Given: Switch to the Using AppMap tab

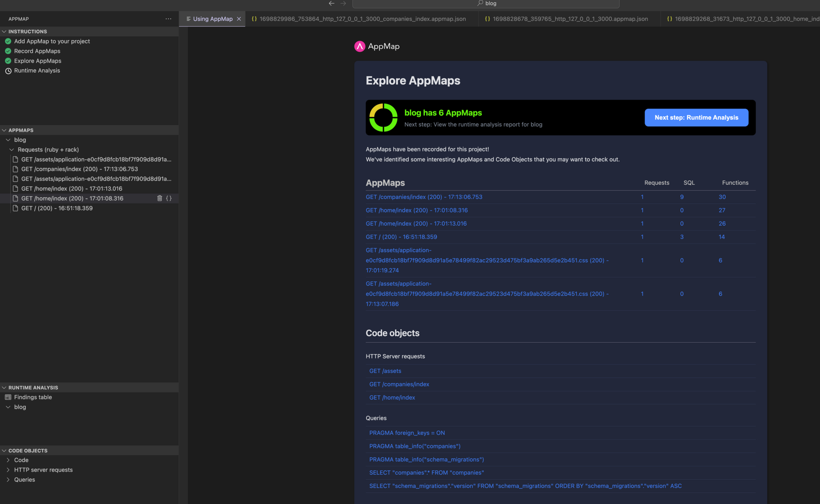Looking at the screenshot, I should (x=212, y=19).
